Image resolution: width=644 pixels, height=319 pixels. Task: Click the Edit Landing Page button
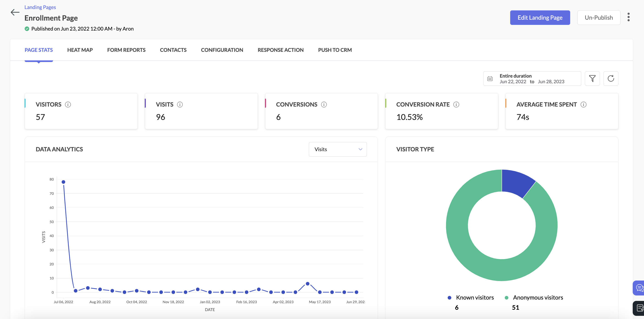[540, 17]
